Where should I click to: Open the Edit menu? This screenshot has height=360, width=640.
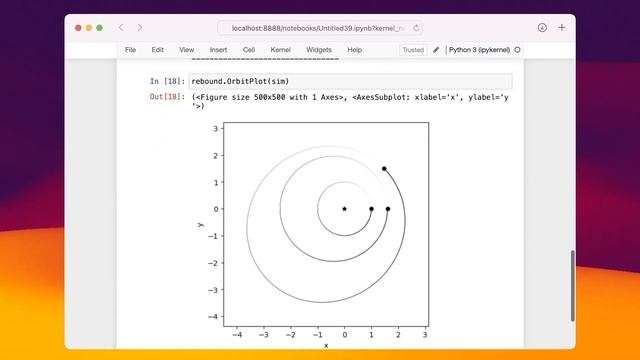click(158, 50)
